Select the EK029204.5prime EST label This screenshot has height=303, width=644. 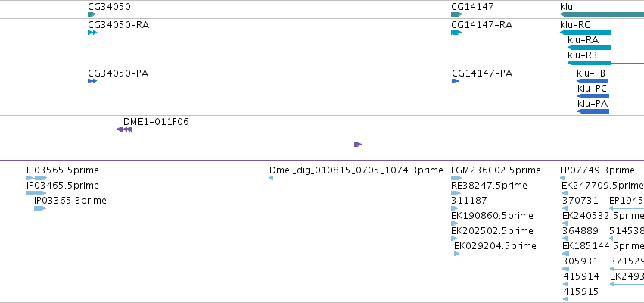point(495,246)
